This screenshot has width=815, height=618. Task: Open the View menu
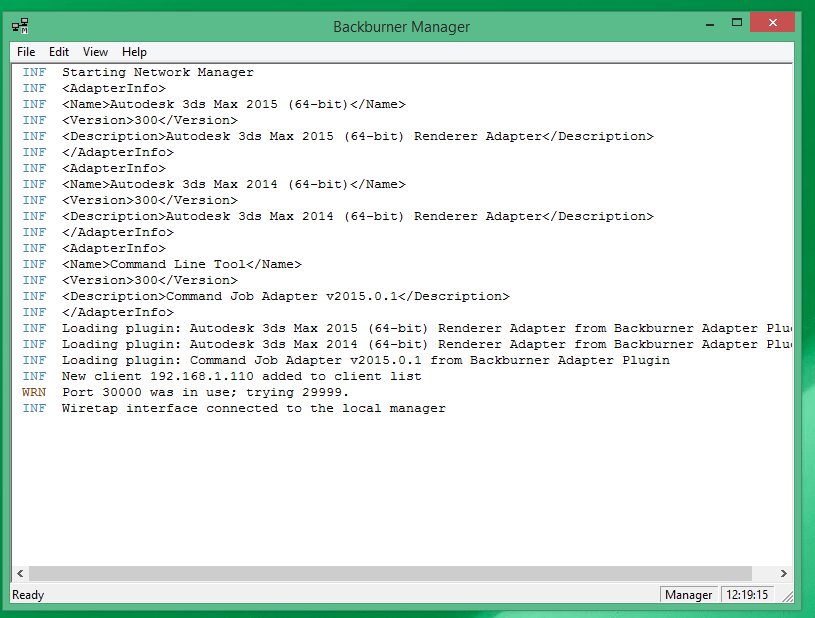[96, 52]
